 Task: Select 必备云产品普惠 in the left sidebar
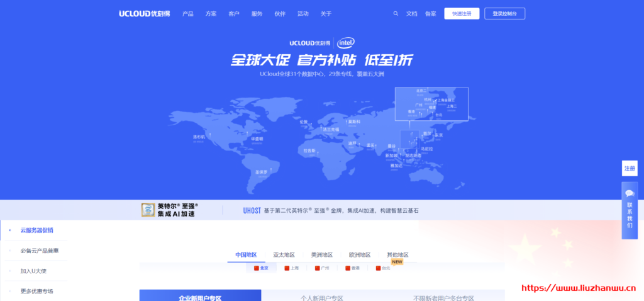click(40, 251)
